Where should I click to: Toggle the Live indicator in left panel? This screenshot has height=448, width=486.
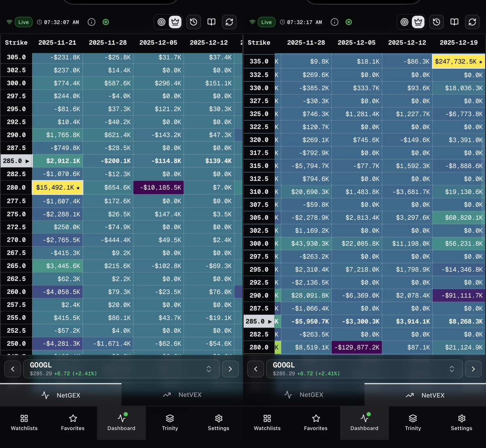23,22
